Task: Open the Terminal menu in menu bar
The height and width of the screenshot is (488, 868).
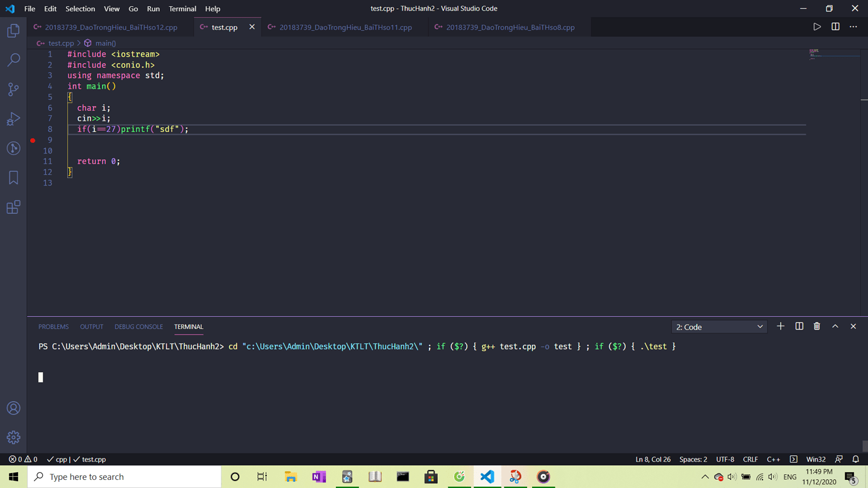Action: [x=182, y=9]
